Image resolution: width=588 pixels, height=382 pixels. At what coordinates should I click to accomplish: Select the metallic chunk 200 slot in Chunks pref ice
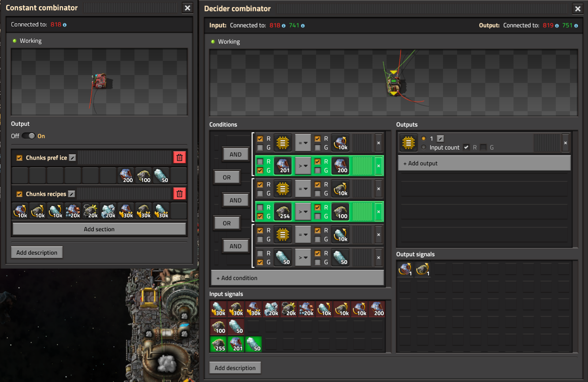[x=126, y=175]
